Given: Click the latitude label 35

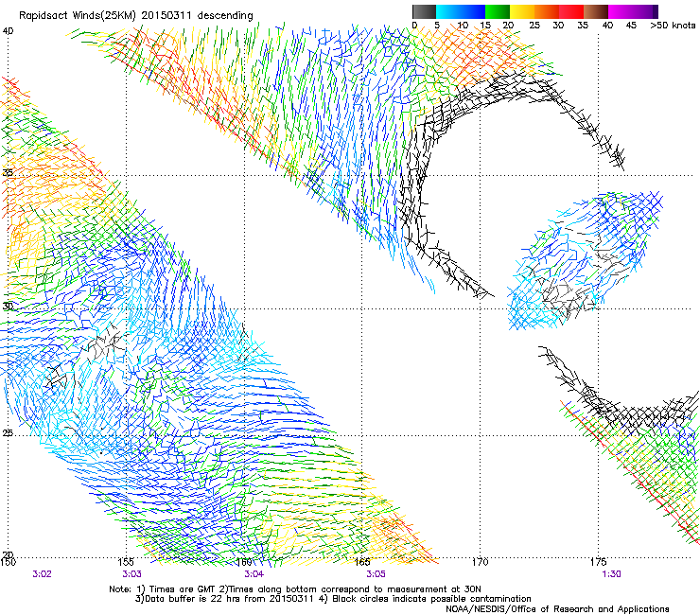Looking at the screenshot, I should click(x=8, y=172).
